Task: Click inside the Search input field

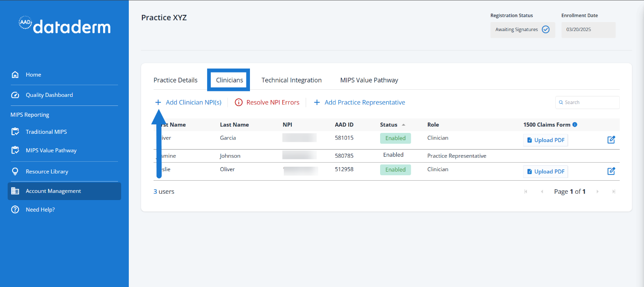Action: coord(587,102)
